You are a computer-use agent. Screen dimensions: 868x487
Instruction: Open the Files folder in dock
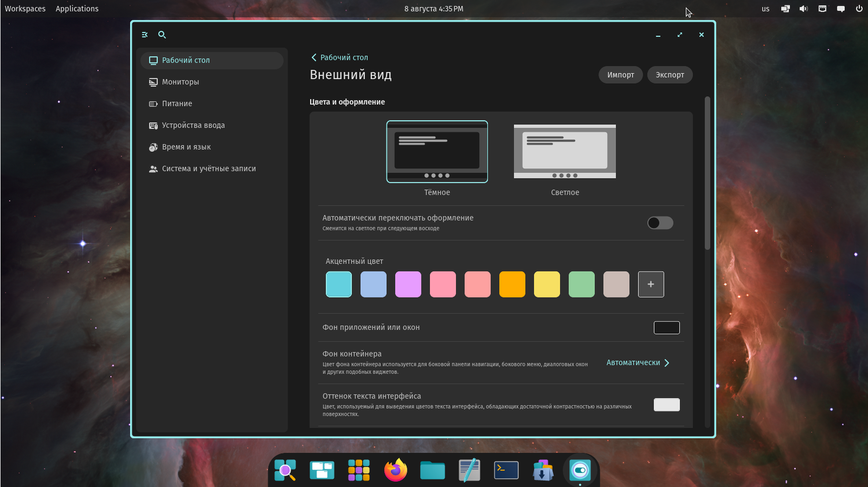click(432, 470)
